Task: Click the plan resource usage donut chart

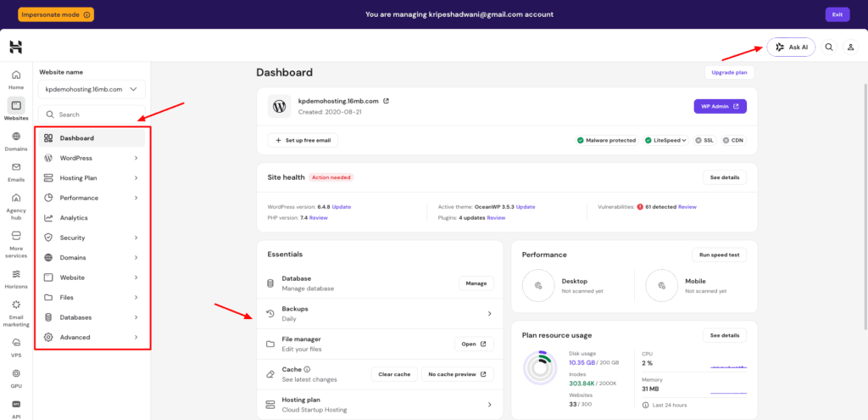Action: [540, 367]
